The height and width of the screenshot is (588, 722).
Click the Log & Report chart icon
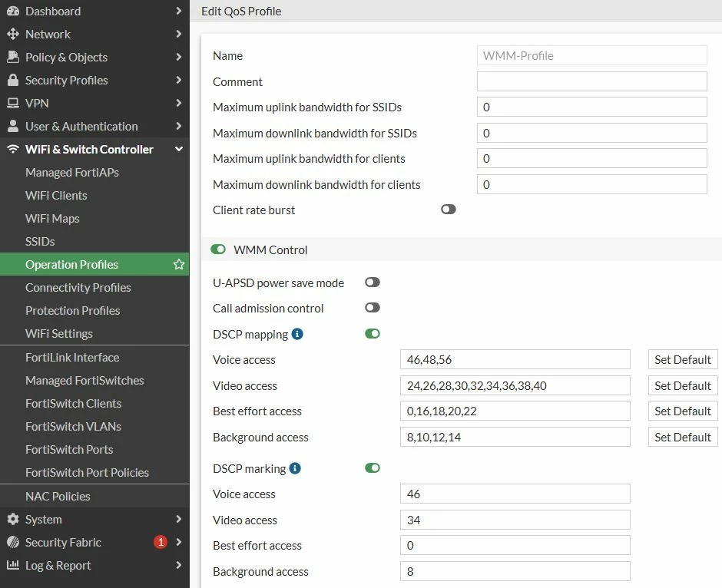tap(13, 565)
